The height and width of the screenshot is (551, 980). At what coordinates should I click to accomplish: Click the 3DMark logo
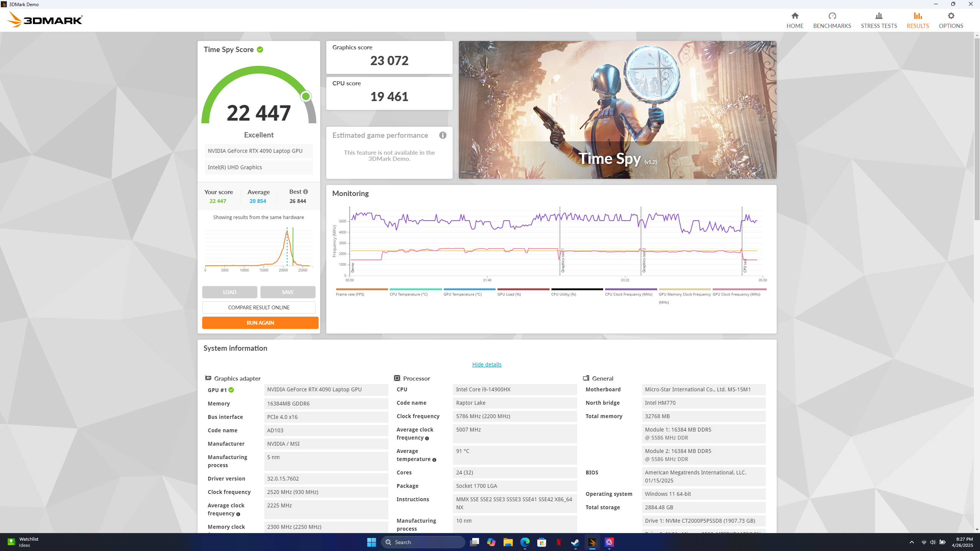(x=46, y=19)
